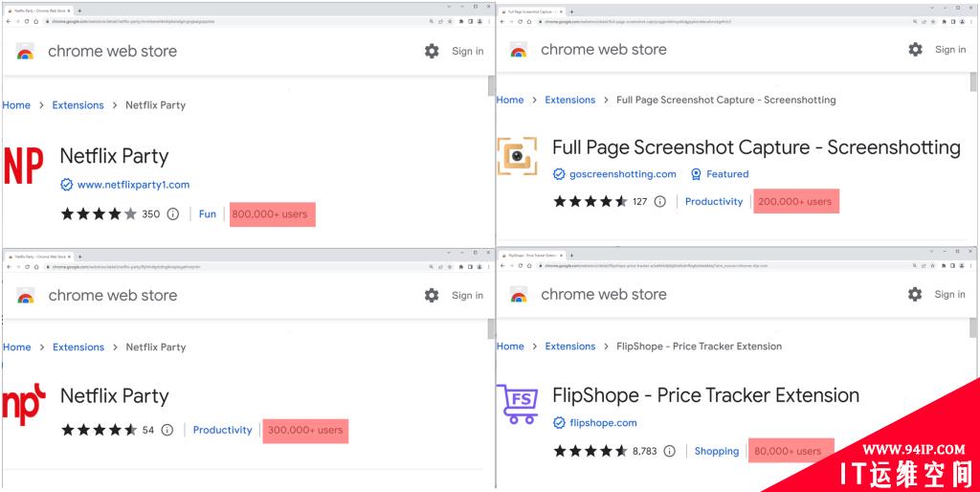Open settings gear in FlipShope window

pos(915,294)
